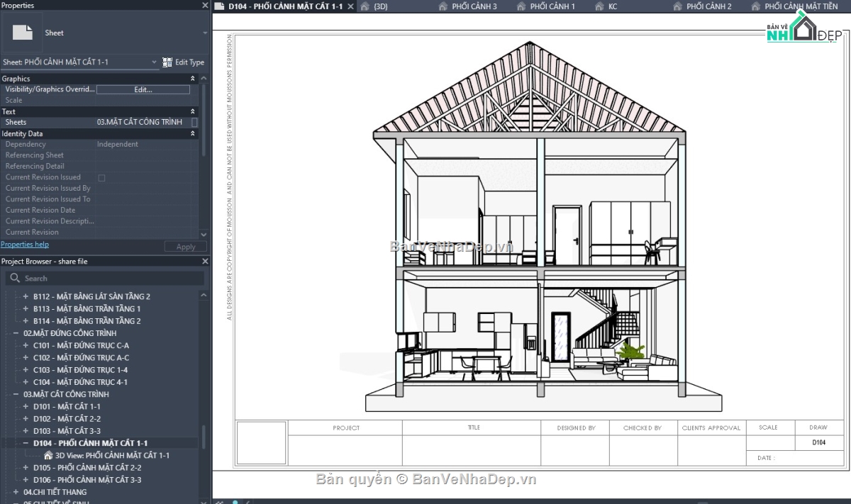Expand the C103 - MẶT ĐỨNG TRỤC 1-4 node

pyautogui.click(x=26, y=369)
